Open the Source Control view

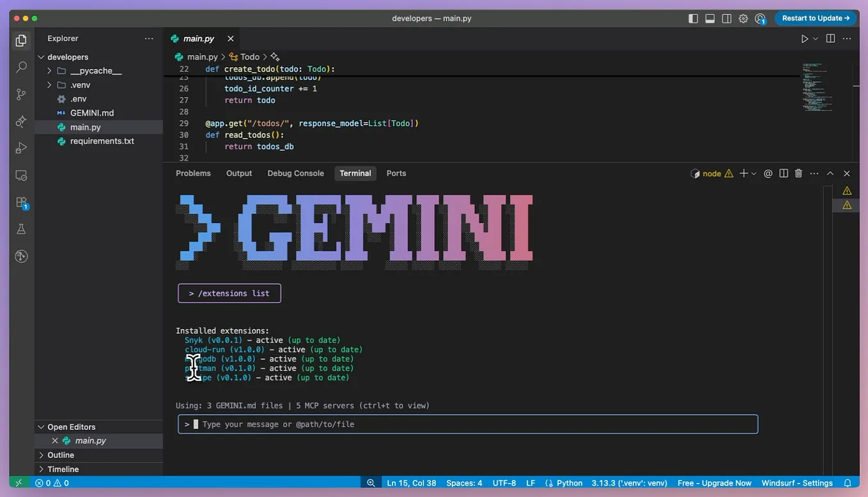(x=21, y=94)
